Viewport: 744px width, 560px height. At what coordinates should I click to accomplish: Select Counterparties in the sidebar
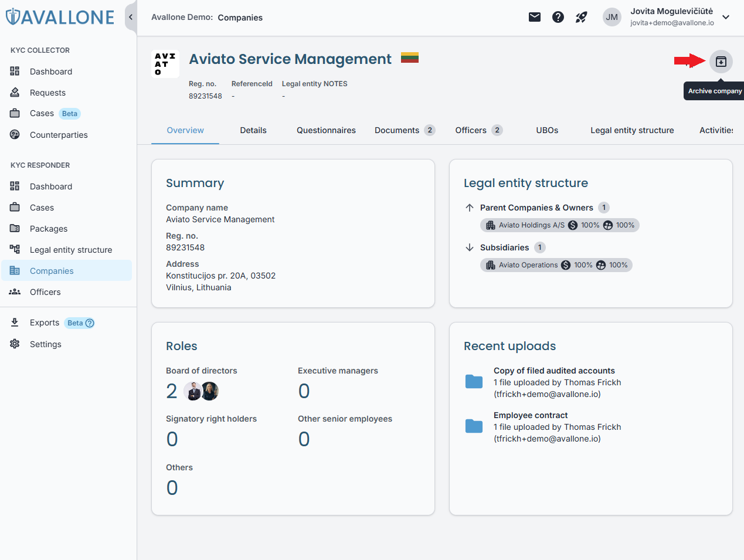59,135
